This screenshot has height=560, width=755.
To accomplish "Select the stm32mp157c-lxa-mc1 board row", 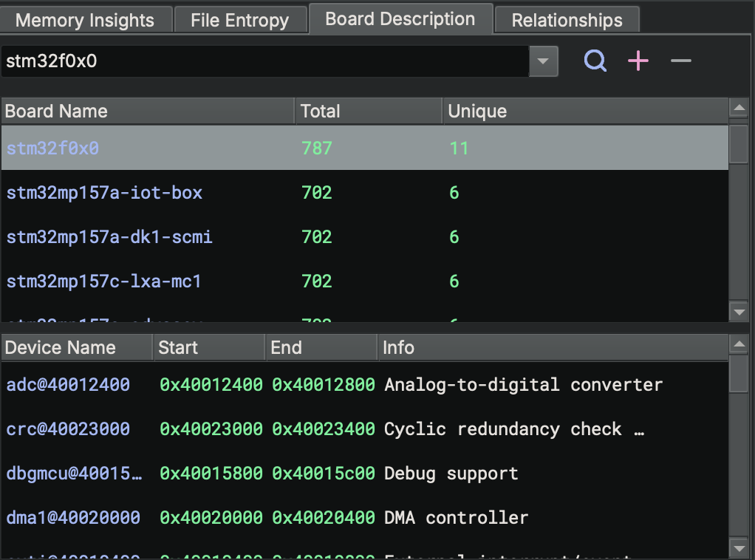I will click(x=364, y=281).
